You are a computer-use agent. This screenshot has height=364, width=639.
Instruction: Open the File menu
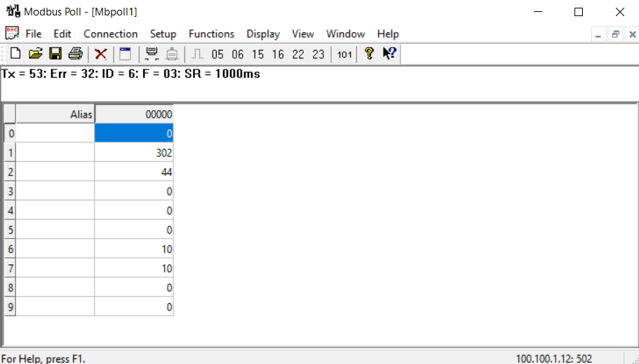[34, 34]
